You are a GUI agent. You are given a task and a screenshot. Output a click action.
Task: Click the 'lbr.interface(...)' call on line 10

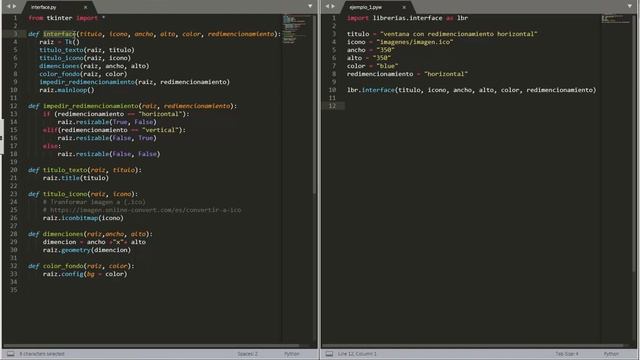472,90
